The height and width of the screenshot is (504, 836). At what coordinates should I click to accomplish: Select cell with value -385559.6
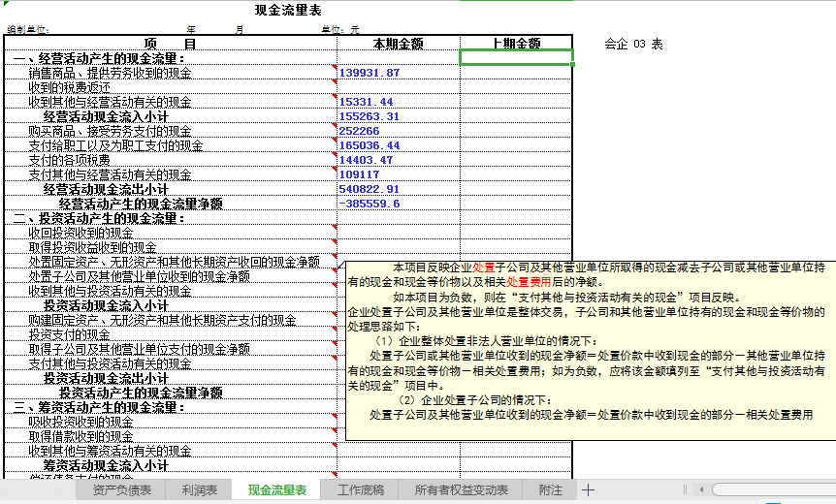coord(399,203)
